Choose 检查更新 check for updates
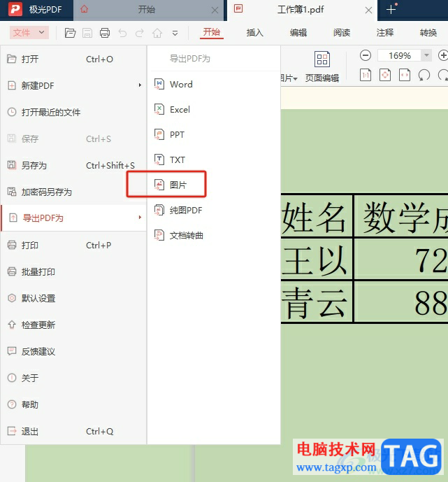Screen dimensions: 448x482 pos(73,325)
